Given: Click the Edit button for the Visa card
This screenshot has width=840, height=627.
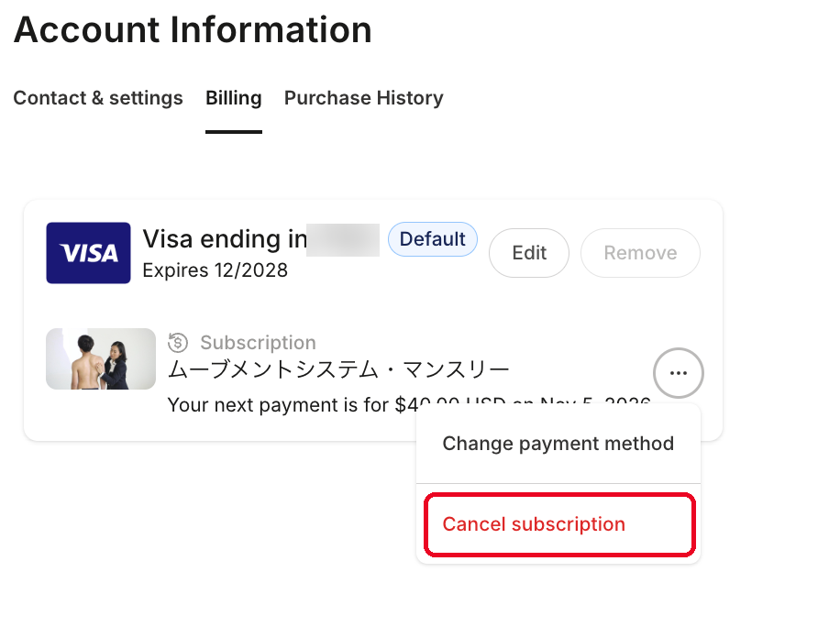Looking at the screenshot, I should click(x=529, y=253).
